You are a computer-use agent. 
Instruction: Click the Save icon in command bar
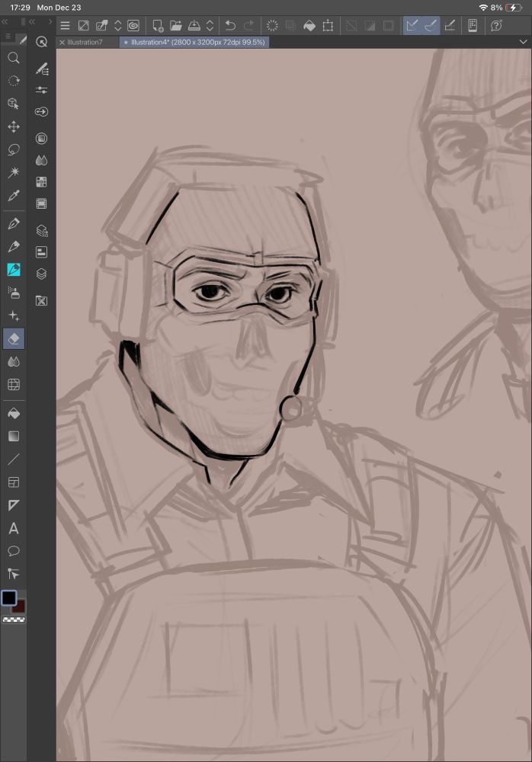point(194,26)
